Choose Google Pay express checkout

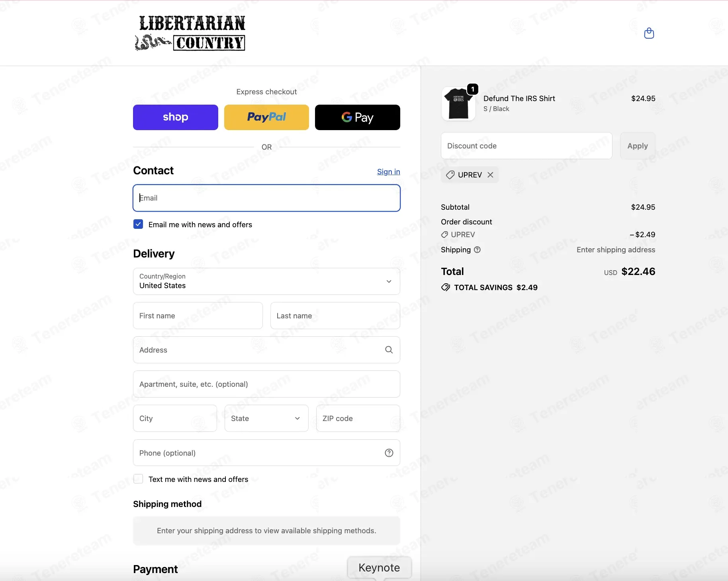click(x=358, y=117)
